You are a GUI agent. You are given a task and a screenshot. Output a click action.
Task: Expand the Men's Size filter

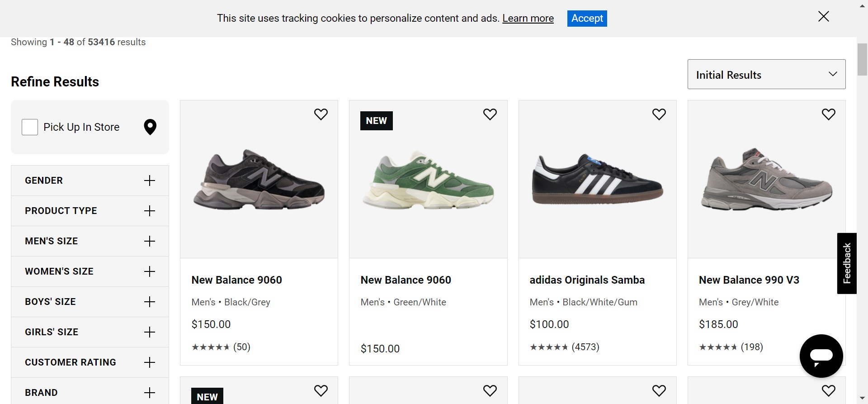tap(149, 241)
